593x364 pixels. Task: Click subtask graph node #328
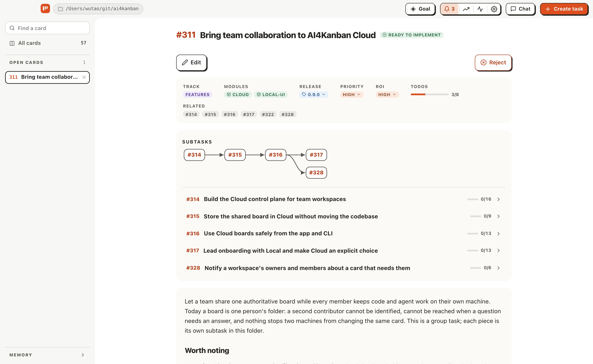point(316,173)
